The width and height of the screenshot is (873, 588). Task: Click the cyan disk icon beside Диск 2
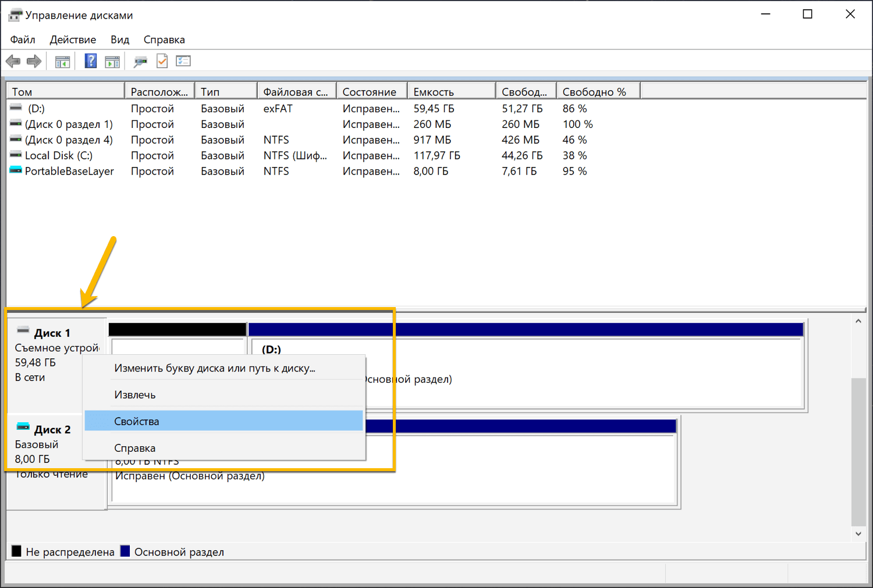23,427
